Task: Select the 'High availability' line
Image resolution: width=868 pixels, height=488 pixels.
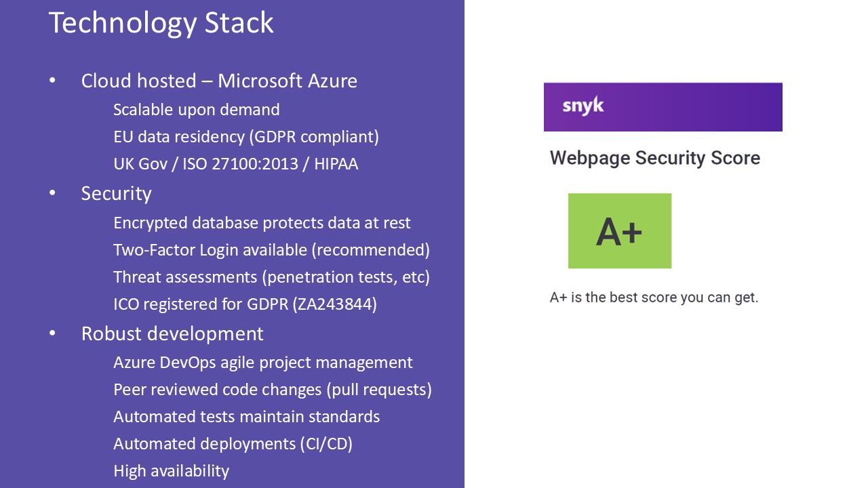Action: 171,471
